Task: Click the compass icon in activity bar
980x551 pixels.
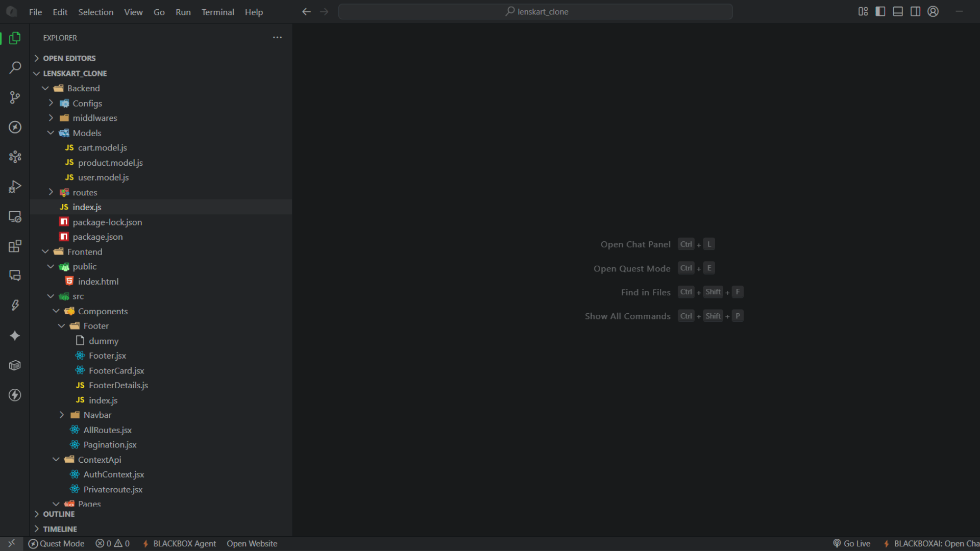Action: click(15, 127)
